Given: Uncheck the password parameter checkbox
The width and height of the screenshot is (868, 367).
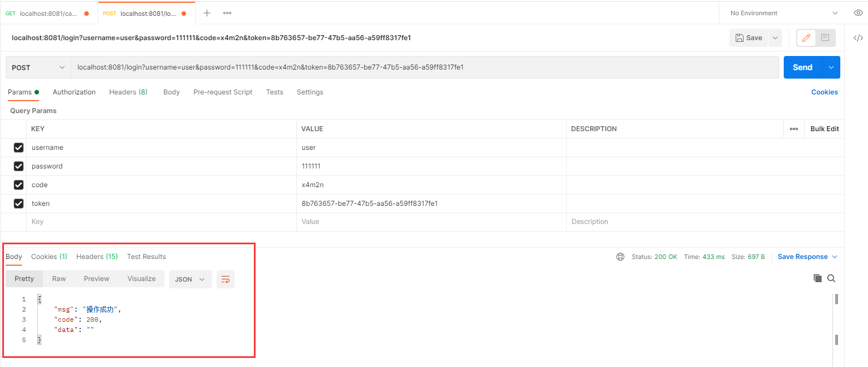Looking at the screenshot, I should click(19, 166).
